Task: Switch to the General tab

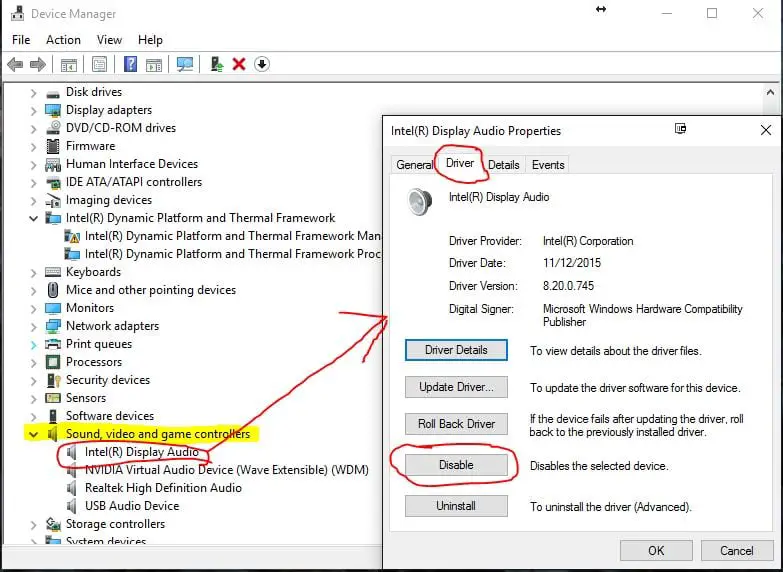Action: pos(414,165)
